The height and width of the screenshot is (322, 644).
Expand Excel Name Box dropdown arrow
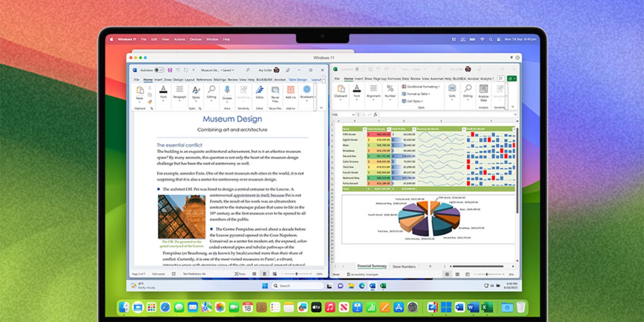click(353, 114)
